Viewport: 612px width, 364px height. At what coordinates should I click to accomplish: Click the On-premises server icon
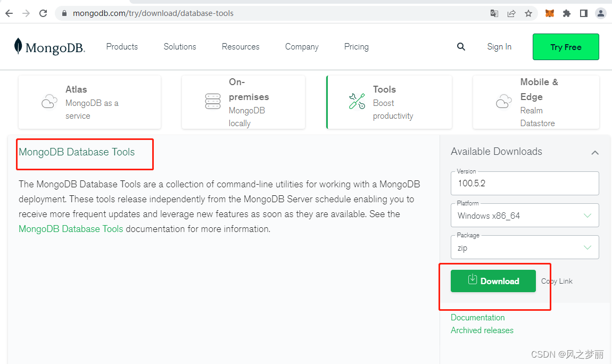pyautogui.click(x=213, y=102)
